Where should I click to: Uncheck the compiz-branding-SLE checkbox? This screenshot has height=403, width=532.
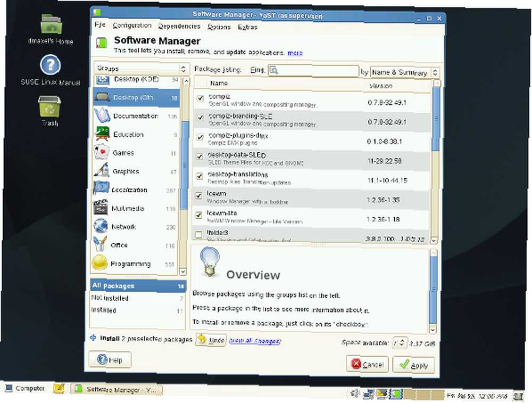[x=200, y=118]
